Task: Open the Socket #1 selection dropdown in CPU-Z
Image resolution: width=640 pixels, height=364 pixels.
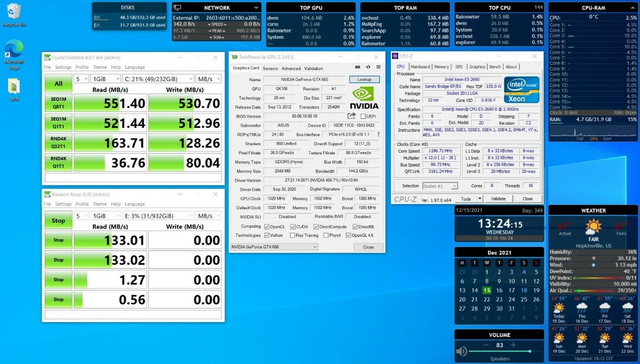Action: (440, 186)
